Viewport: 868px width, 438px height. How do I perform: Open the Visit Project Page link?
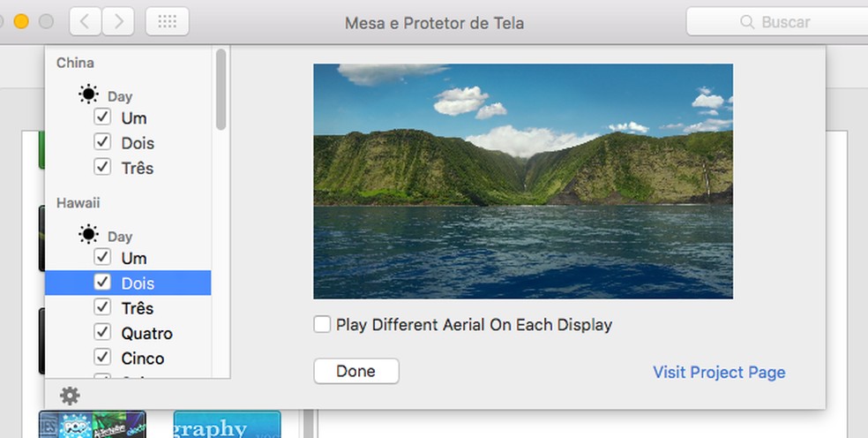pyautogui.click(x=719, y=372)
